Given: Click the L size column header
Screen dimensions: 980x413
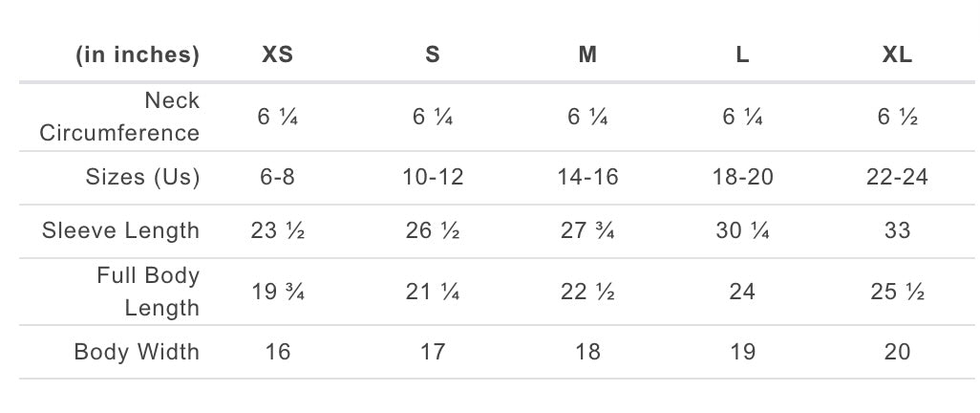Looking at the screenshot, I should pyautogui.click(x=742, y=54).
